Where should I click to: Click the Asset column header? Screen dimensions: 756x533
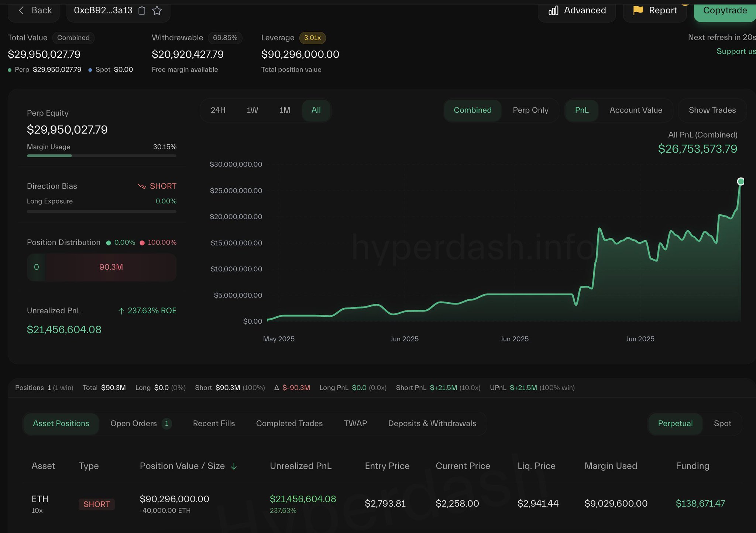pos(43,466)
